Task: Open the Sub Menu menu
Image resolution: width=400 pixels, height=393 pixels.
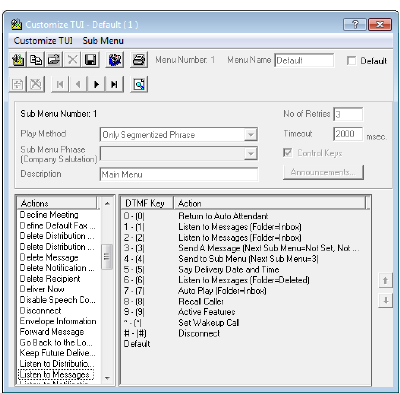Action: [x=103, y=41]
